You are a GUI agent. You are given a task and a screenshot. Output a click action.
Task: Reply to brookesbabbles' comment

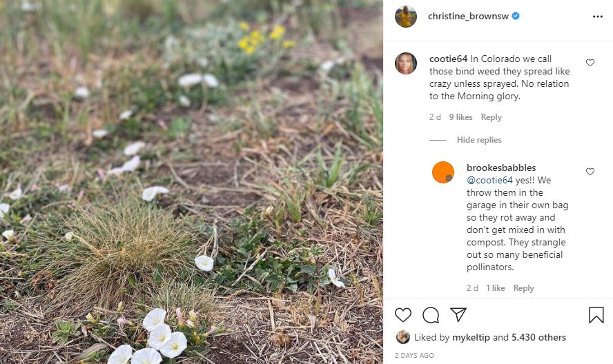524,288
